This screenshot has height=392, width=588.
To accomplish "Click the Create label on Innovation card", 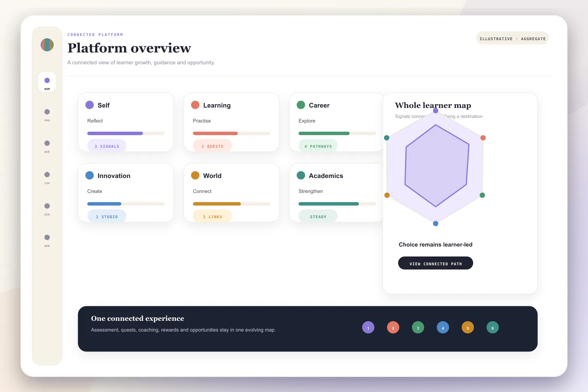I will click(95, 191).
